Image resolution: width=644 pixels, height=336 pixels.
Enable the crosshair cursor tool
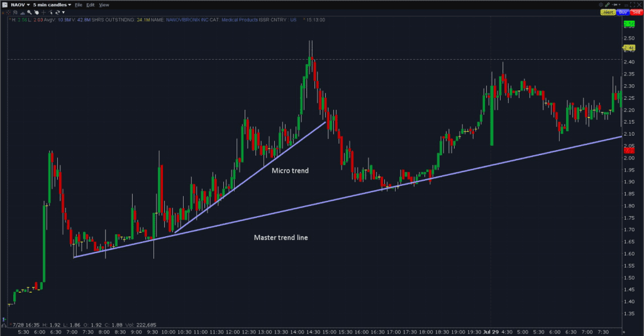(x=43, y=13)
